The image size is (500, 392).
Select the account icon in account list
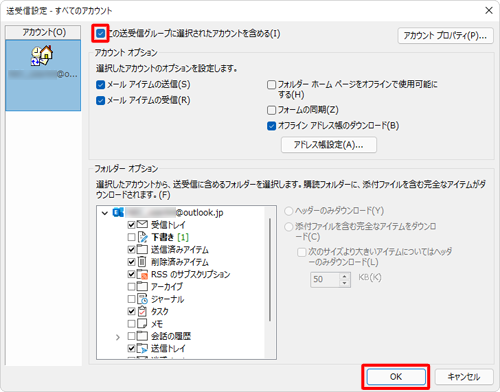(x=42, y=56)
